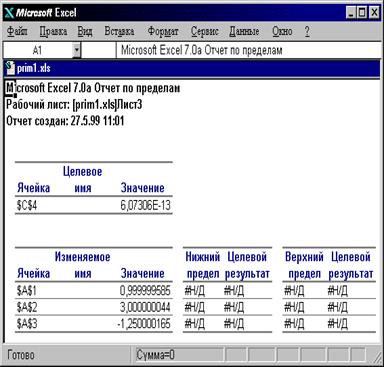Screen dimensions: 384x367
Task: Select the cell reference $A$2
Action: (27, 307)
